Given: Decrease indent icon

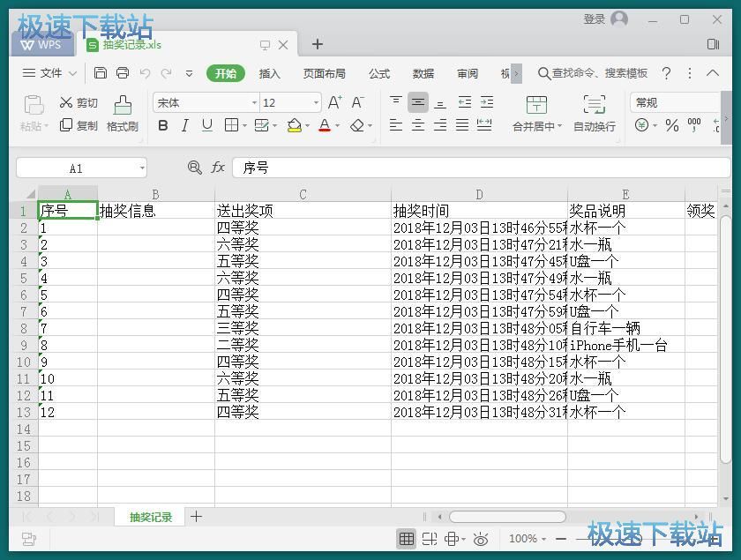Looking at the screenshot, I should click(465, 102).
